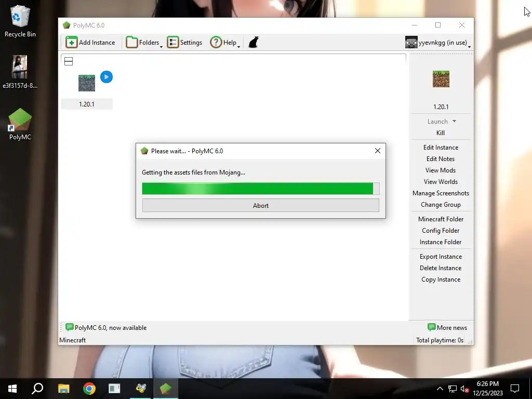Click Delete Instance

[x=441, y=268]
